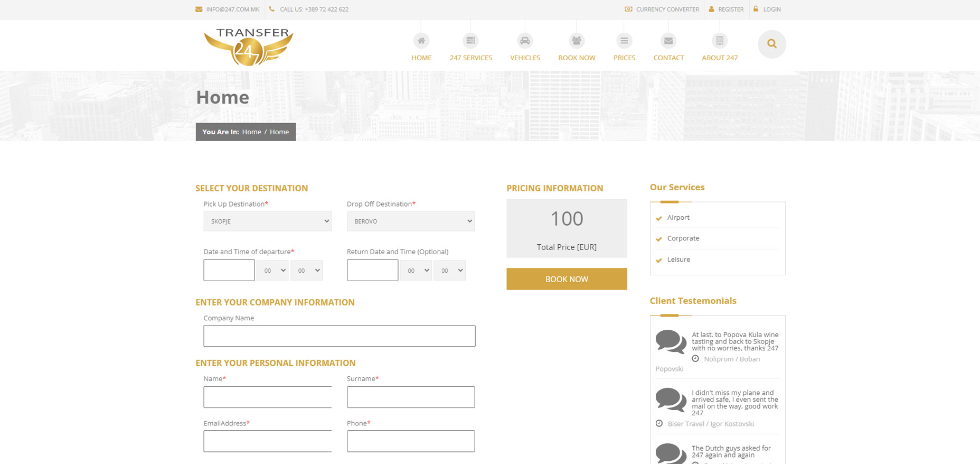This screenshot has width=980, height=464.
Task: Click the Home icon in navigation
Action: [x=421, y=41]
